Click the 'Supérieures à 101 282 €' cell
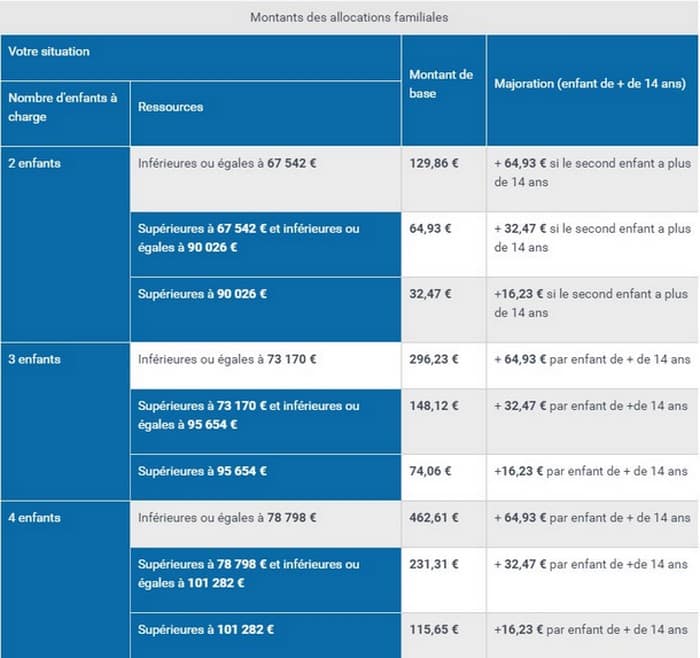The image size is (700, 658). (266, 635)
